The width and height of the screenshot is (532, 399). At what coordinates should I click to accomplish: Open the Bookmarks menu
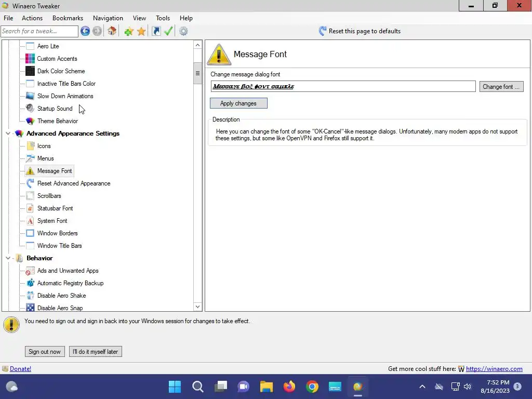coord(68,18)
